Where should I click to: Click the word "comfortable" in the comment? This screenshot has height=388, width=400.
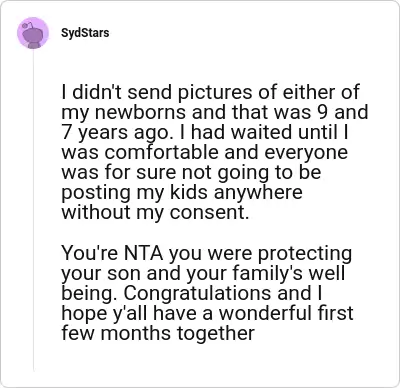(163, 152)
